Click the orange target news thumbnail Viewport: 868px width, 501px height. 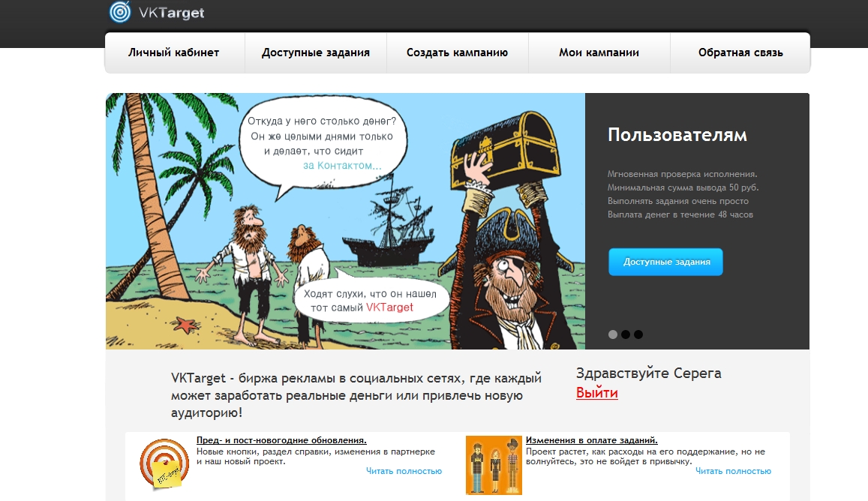click(x=164, y=464)
